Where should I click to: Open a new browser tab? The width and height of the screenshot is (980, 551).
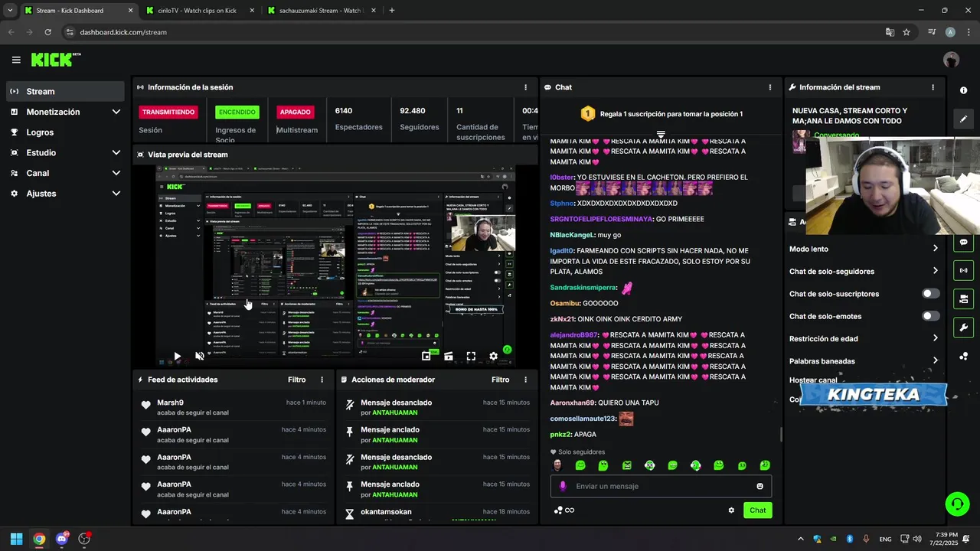click(392, 11)
